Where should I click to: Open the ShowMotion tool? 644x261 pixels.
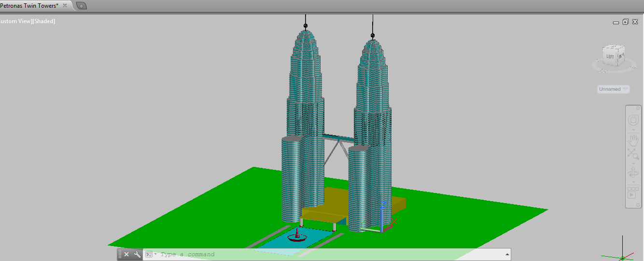coord(632,192)
